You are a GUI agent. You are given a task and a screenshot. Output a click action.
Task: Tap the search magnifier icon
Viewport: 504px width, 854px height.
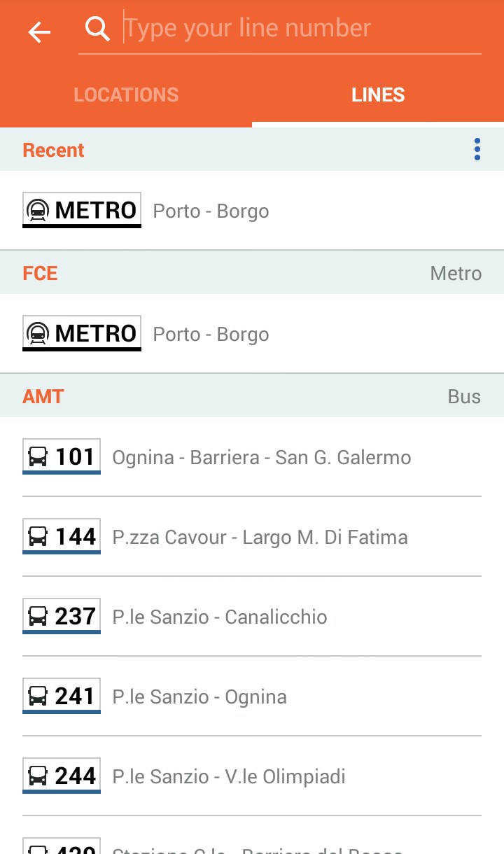[97, 29]
